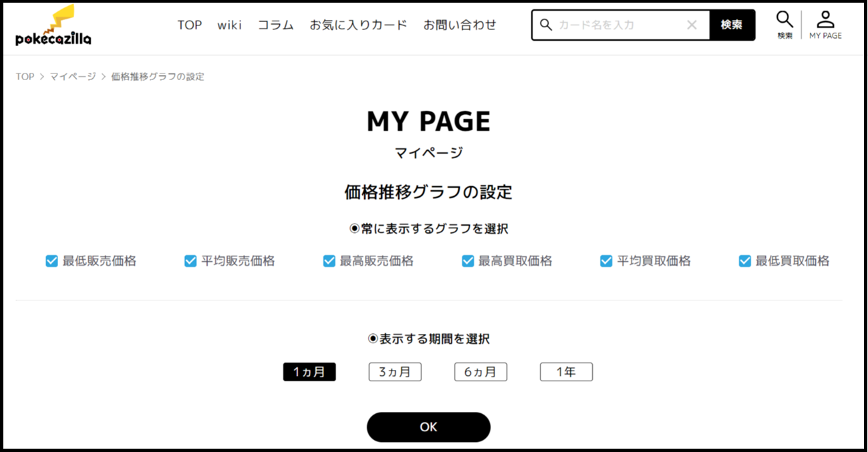Image resolution: width=868 pixels, height=452 pixels.
Task: Click the magnifier icon inside the search box
Action: (545, 25)
